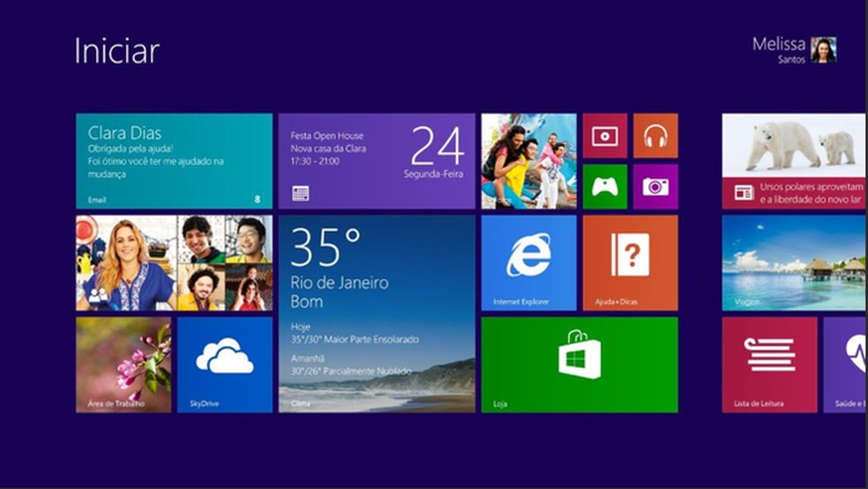Image resolution: width=868 pixels, height=489 pixels.
Task: Open the SkyDrive cloud tile
Action: point(225,365)
